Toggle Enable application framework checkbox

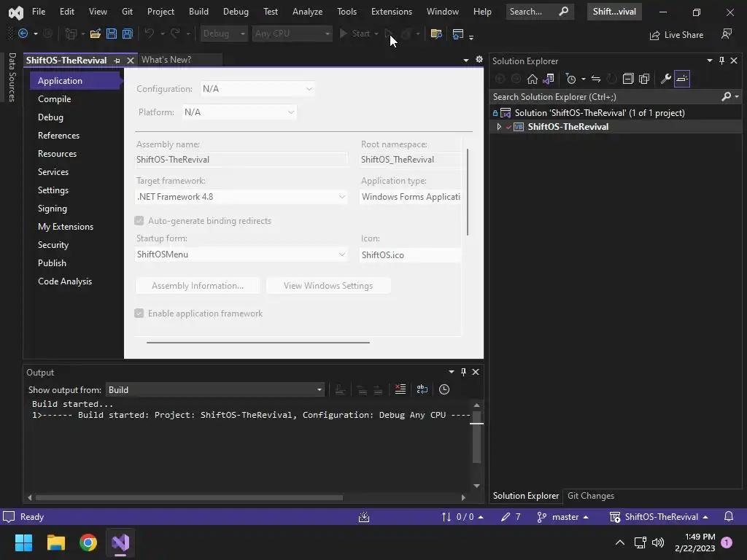(x=139, y=314)
